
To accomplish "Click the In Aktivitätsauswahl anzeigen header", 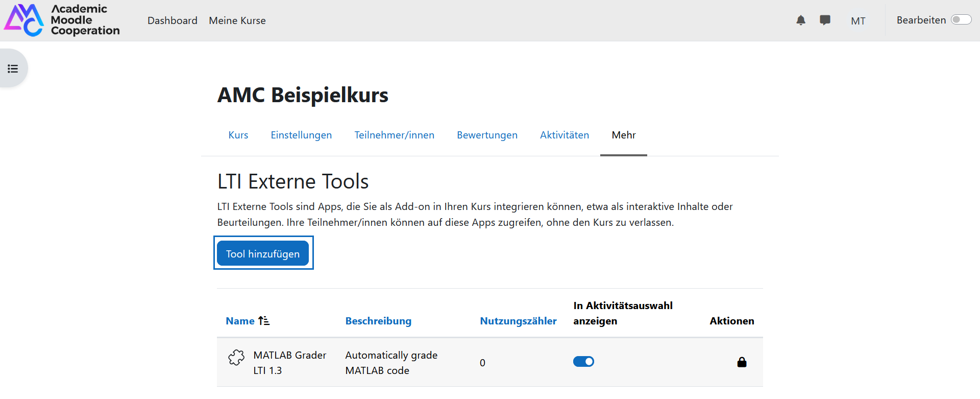I will pos(623,313).
